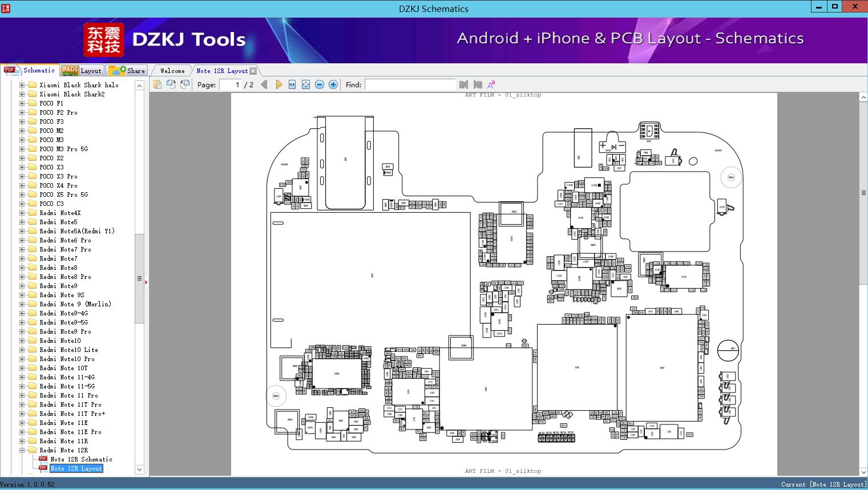Click the POCO X3 Pro folder icon

[33, 176]
